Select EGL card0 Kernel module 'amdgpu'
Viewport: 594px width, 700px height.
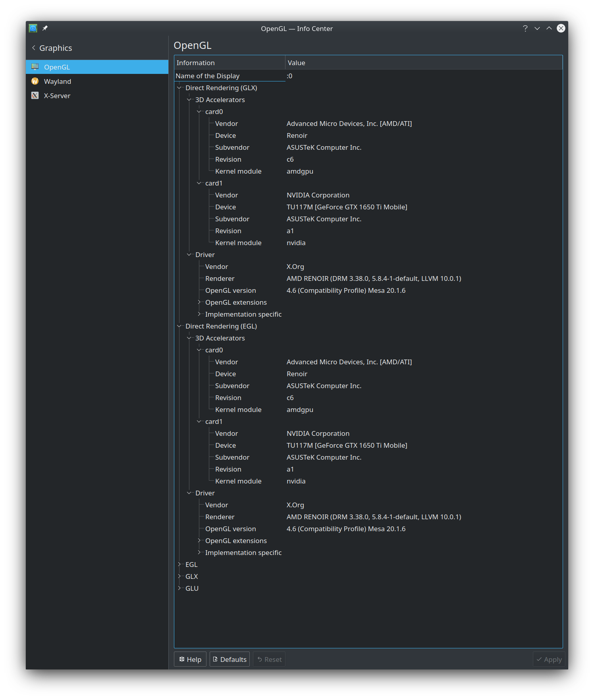click(300, 410)
